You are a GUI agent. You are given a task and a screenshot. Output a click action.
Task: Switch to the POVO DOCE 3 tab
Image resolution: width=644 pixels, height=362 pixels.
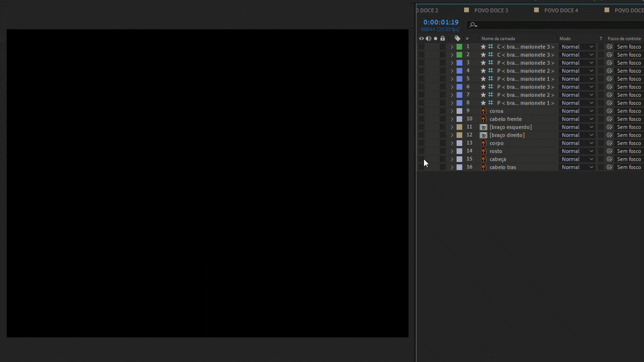491,10
